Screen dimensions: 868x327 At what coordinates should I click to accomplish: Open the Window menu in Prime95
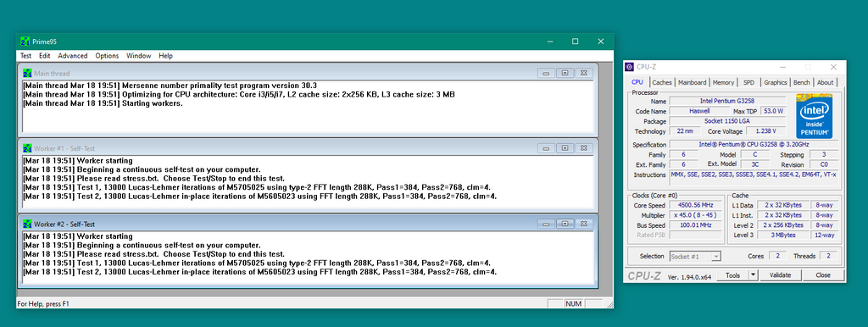(x=138, y=56)
